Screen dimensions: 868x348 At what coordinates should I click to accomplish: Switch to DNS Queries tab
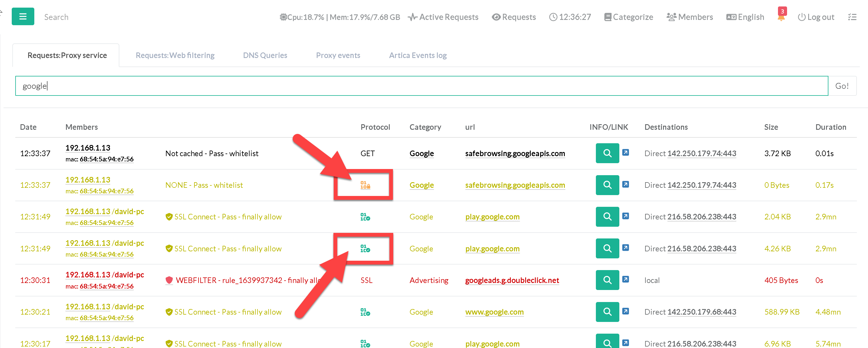(265, 55)
